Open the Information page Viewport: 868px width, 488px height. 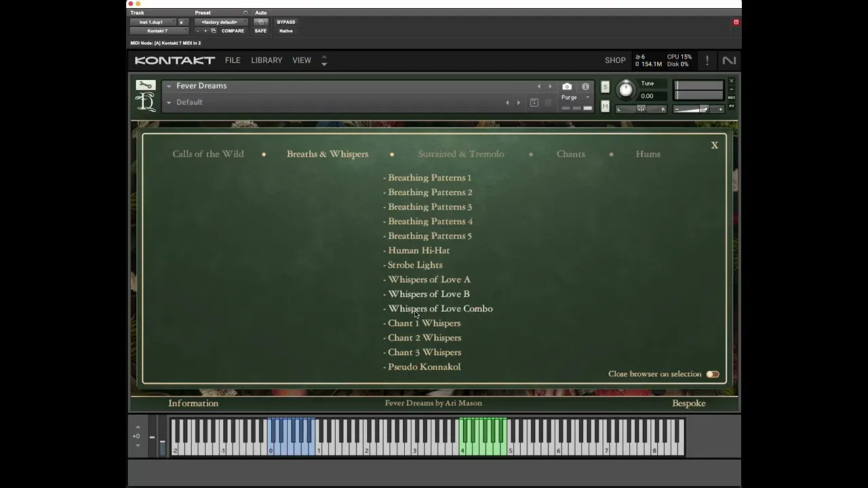[193, 403]
